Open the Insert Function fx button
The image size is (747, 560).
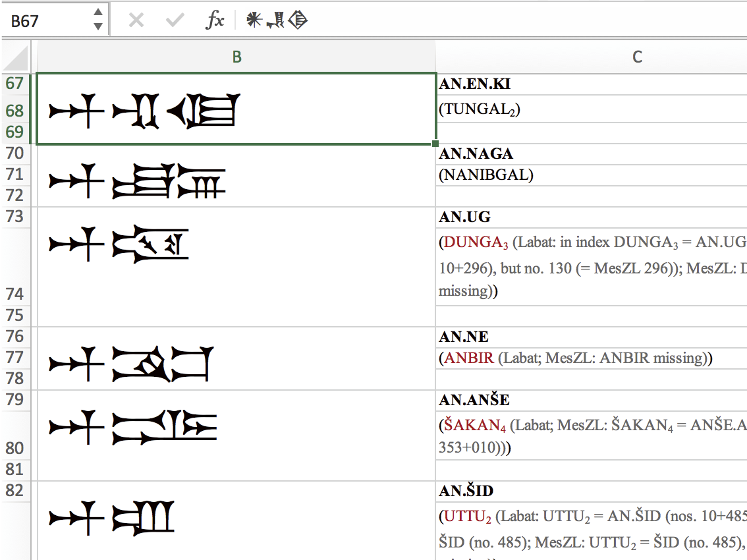pyautogui.click(x=215, y=20)
